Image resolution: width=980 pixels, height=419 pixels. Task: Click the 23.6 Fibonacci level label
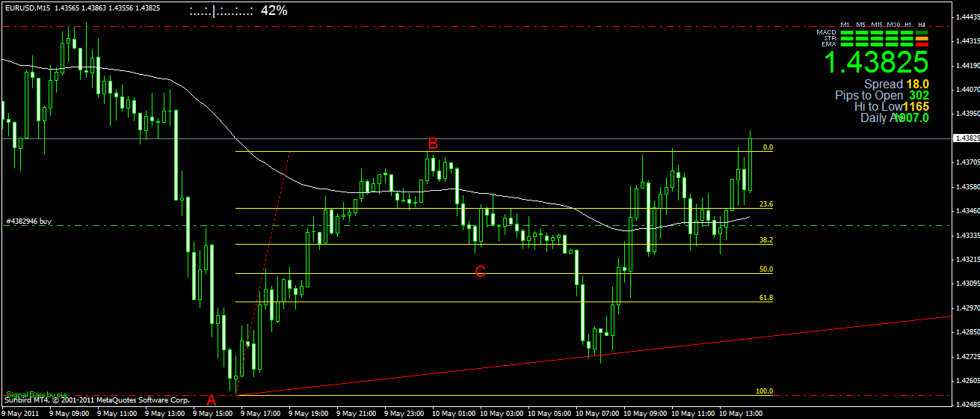pos(765,204)
